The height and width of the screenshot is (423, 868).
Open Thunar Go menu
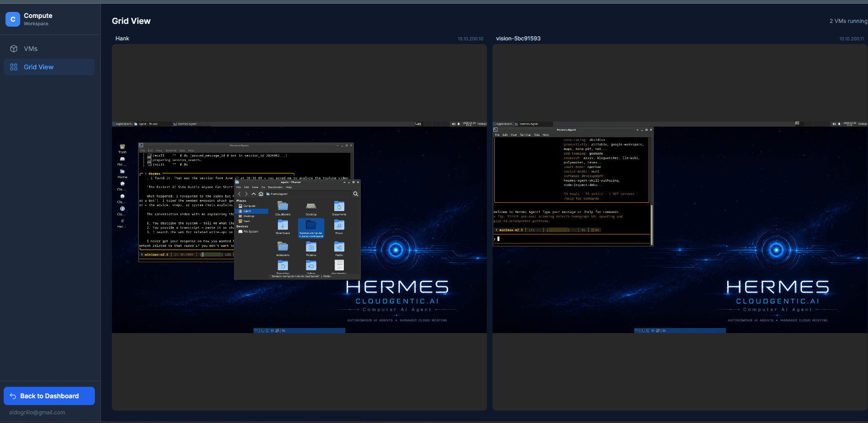point(263,187)
